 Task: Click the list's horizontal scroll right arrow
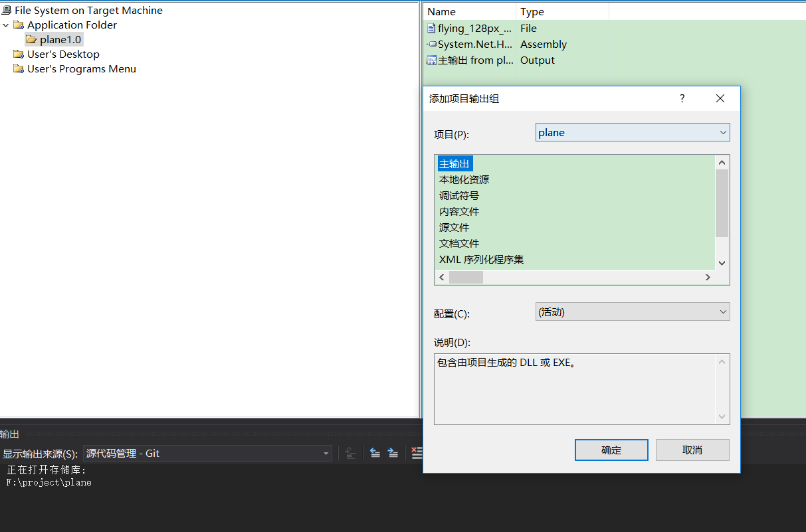[x=708, y=278]
